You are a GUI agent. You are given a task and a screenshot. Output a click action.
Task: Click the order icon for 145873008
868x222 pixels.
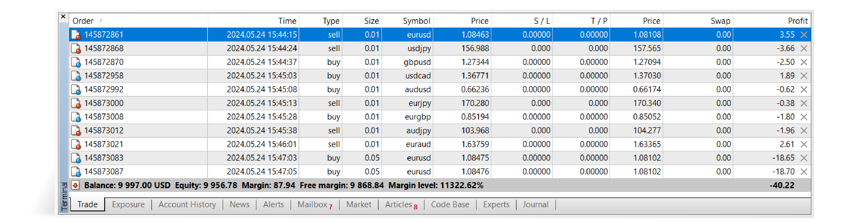pyautogui.click(x=76, y=117)
